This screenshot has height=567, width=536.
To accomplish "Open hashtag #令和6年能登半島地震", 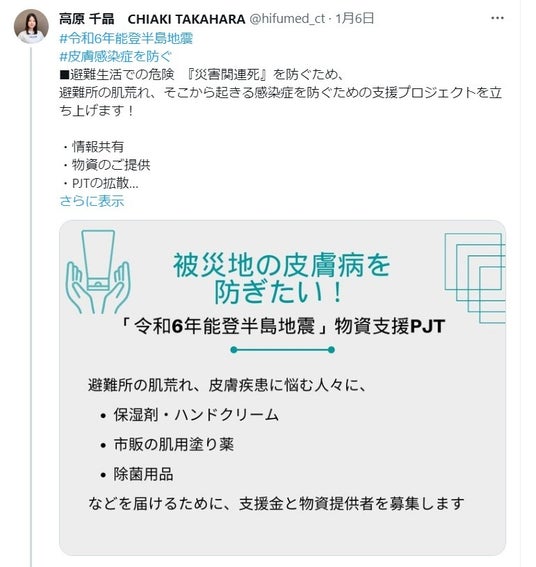I will tap(126, 38).
